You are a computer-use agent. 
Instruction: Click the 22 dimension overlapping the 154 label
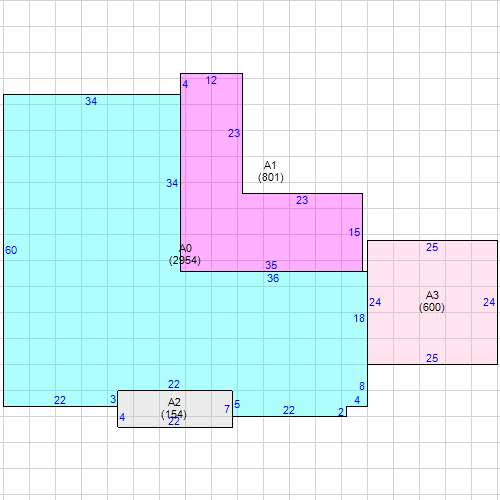[174, 422]
